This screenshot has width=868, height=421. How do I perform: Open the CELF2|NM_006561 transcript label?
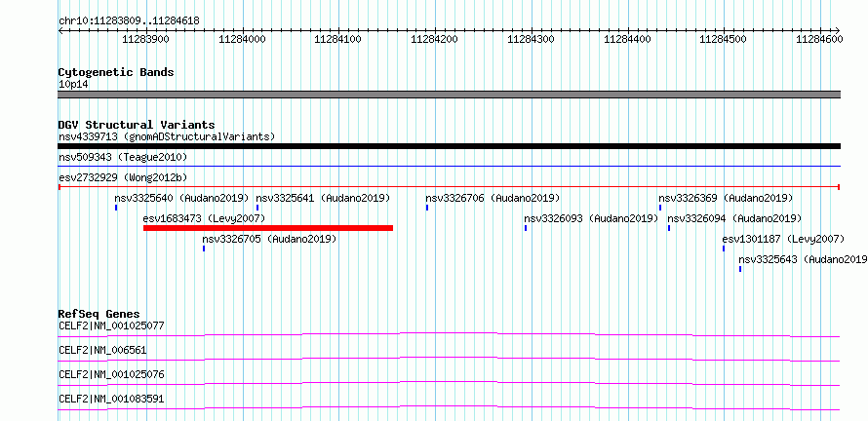pos(102,350)
